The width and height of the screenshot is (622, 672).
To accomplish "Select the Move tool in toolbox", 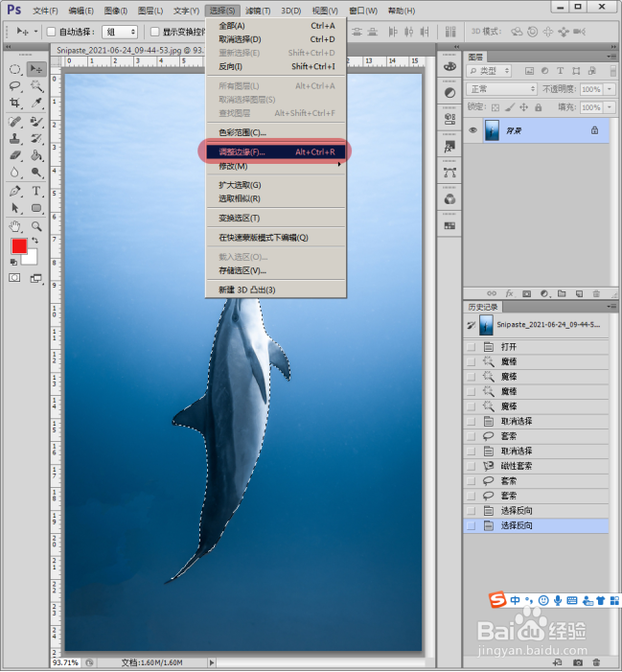I will tap(36, 69).
